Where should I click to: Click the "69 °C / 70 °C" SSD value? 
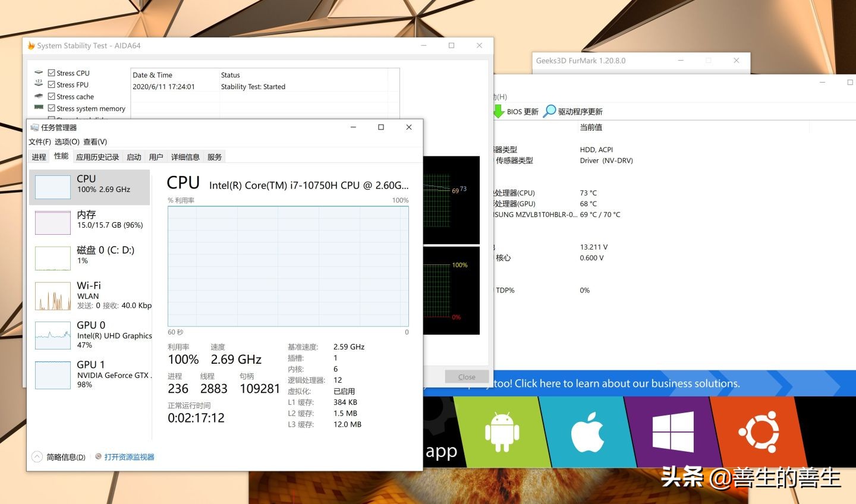click(x=600, y=215)
